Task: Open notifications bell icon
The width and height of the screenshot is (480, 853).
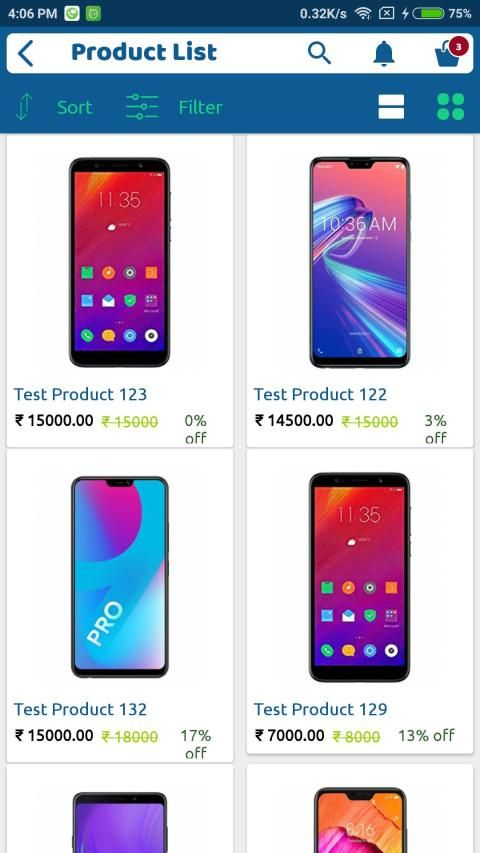Action: tap(384, 53)
